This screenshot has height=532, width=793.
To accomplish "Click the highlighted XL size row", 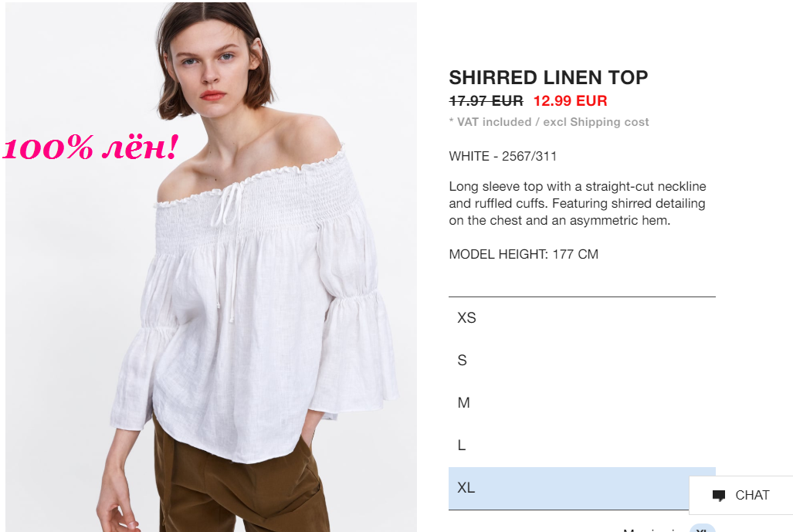I will click(x=581, y=488).
